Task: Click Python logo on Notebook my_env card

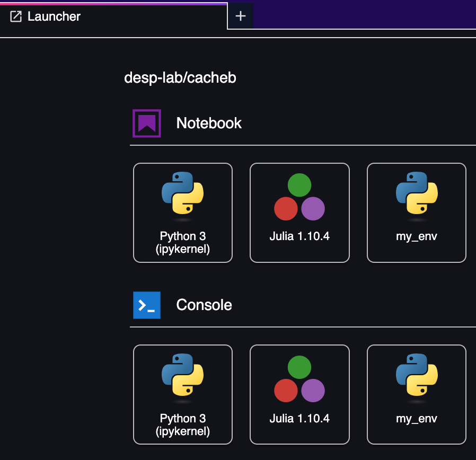Action: coord(417,194)
